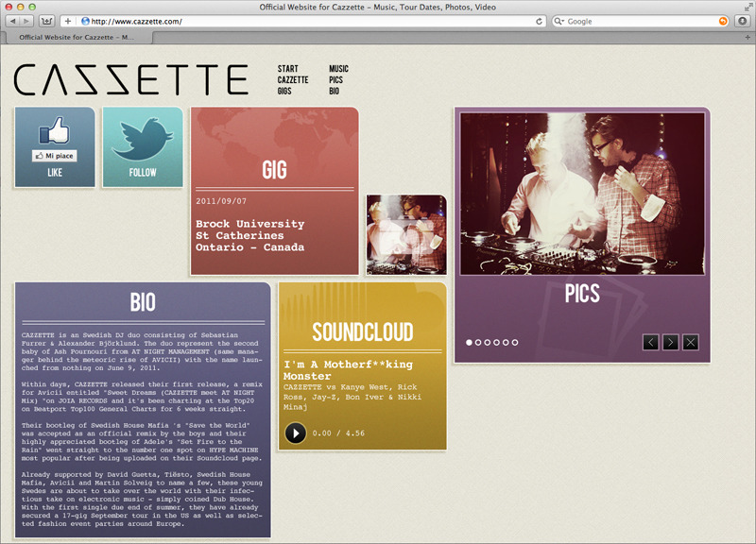Click the next picture arrow in Pics
756x544 pixels.
(x=670, y=343)
